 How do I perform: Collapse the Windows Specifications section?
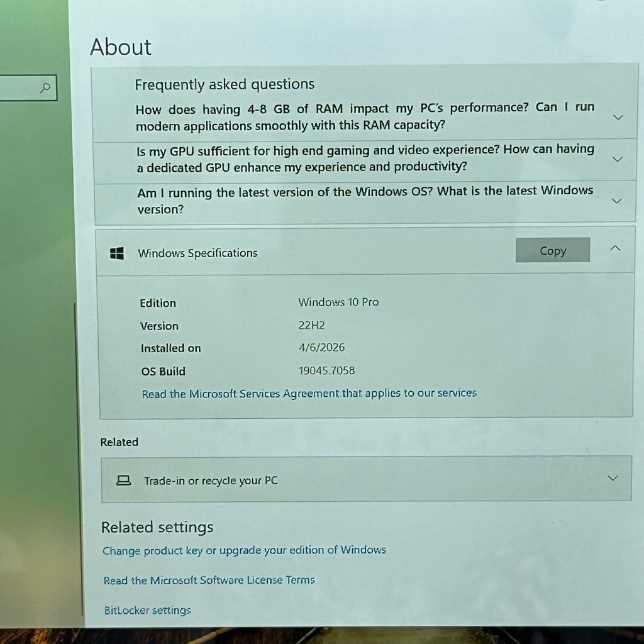pos(615,248)
